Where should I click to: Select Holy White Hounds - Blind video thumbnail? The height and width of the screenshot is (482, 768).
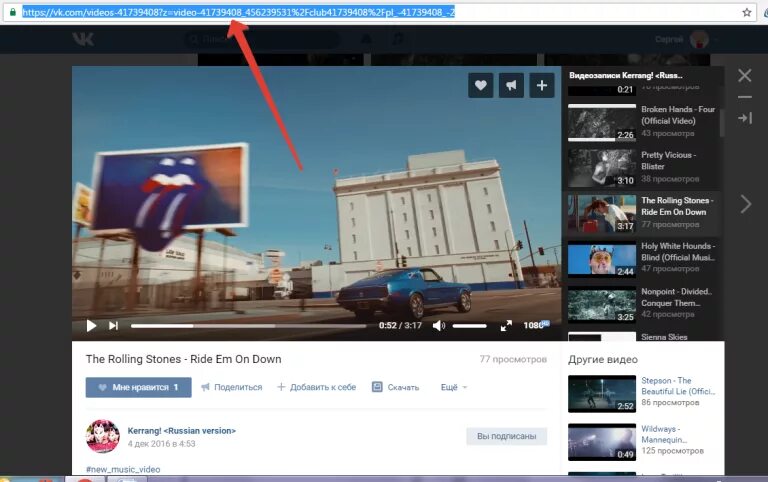pos(602,260)
